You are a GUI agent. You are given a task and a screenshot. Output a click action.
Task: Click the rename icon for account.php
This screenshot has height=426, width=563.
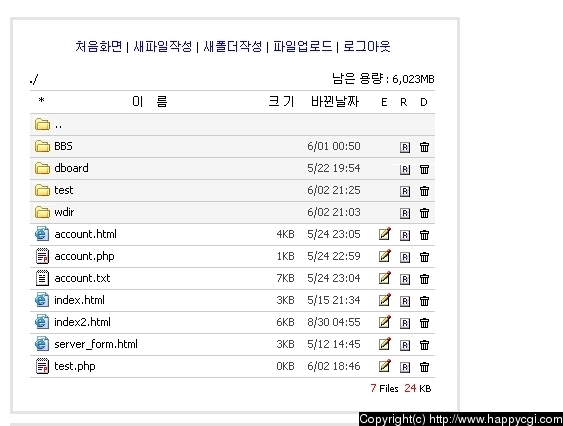click(405, 257)
